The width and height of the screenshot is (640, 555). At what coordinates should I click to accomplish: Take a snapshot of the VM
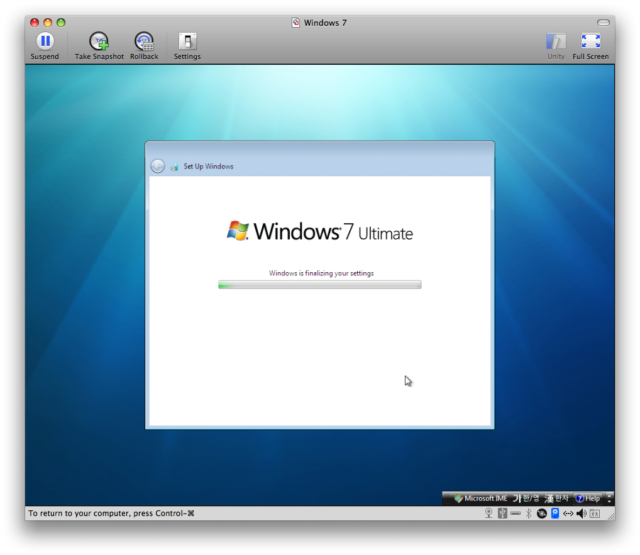[99, 46]
